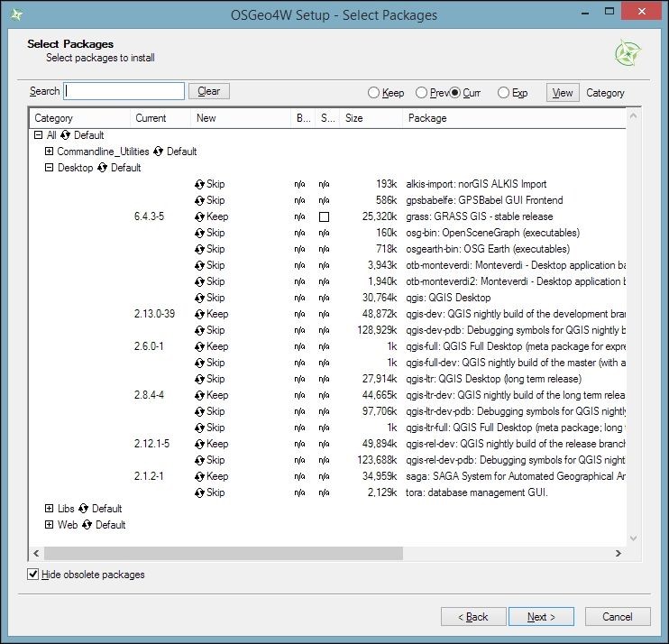Click the cycle icon for tora Skip
The height and width of the screenshot is (644, 669).
click(x=200, y=492)
